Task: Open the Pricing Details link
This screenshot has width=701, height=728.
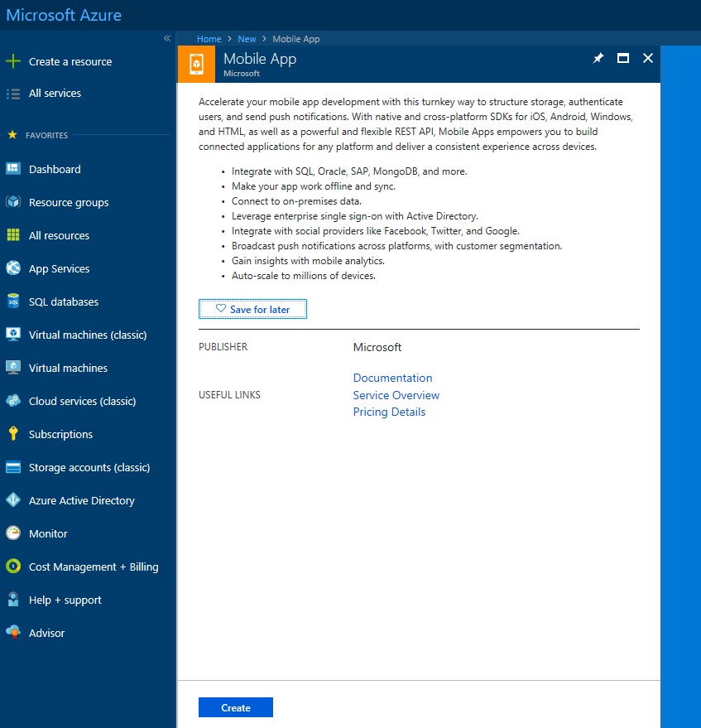Action: [389, 412]
